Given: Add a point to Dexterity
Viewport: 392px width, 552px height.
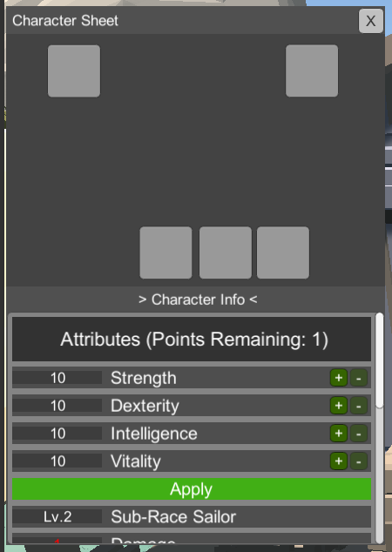Looking at the screenshot, I should (x=339, y=406).
